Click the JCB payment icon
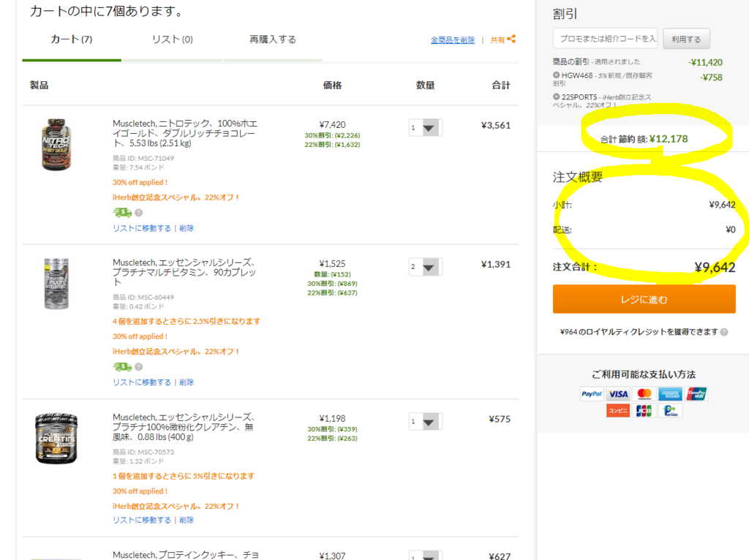The image size is (749, 560). click(644, 411)
